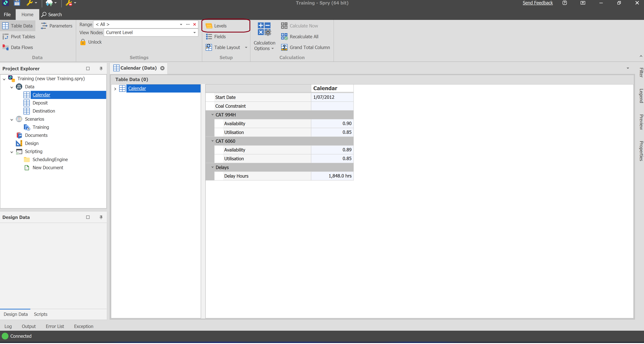Screen dimensions: 644x344
Task: Open Pivot Tables view
Action: point(22,37)
